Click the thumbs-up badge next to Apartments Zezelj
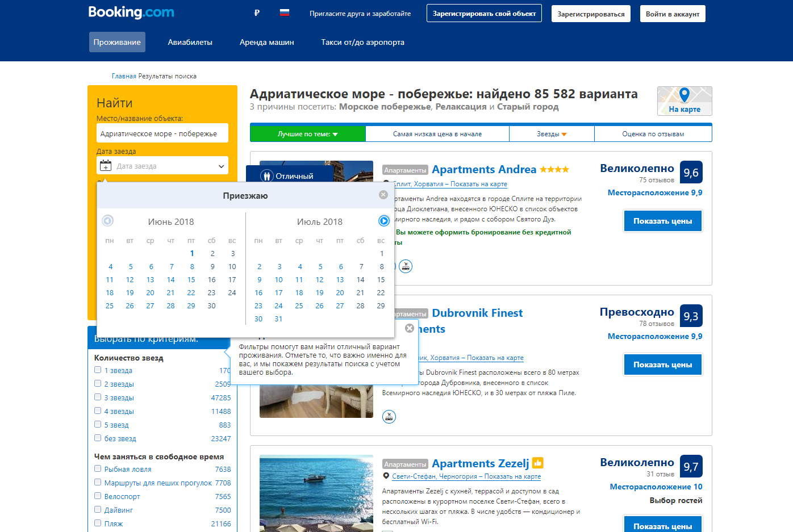793x532 pixels. coord(538,463)
